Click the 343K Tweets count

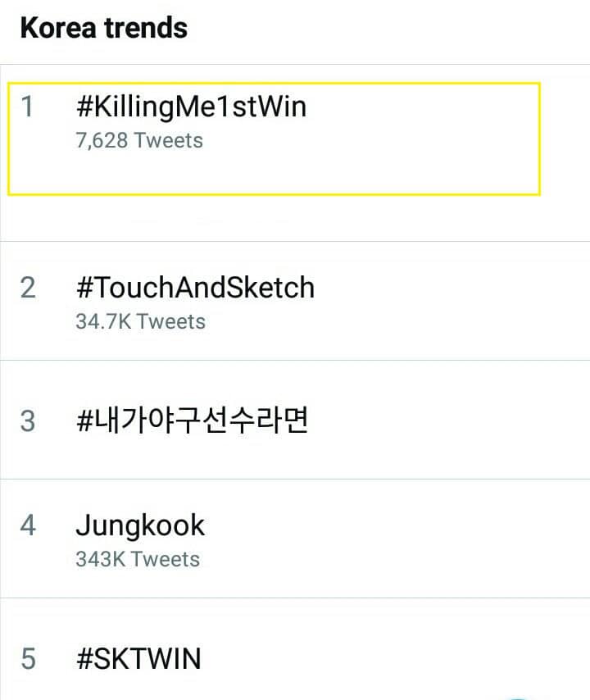pos(138,559)
